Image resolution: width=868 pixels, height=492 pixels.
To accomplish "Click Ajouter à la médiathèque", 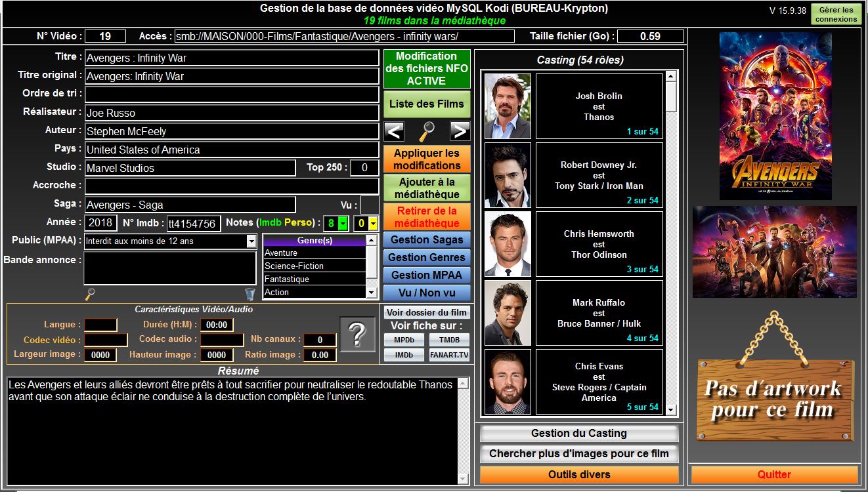I will point(427,188).
